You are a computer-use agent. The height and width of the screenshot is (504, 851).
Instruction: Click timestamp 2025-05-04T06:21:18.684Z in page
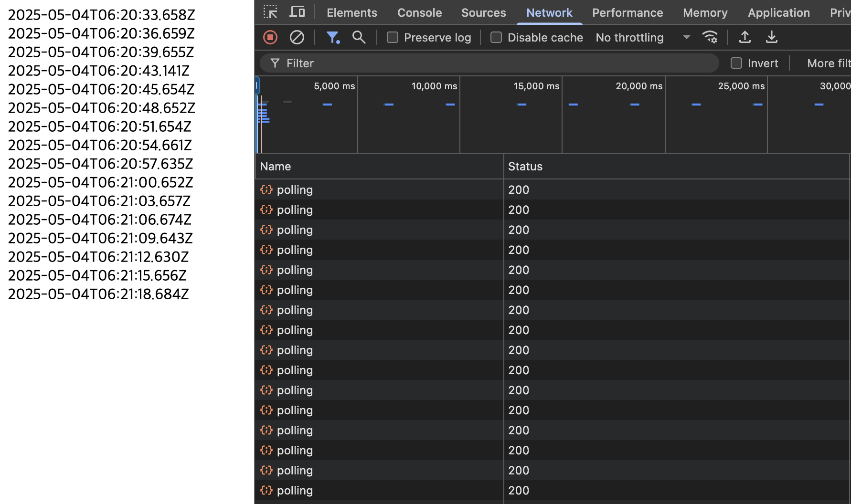(x=98, y=294)
